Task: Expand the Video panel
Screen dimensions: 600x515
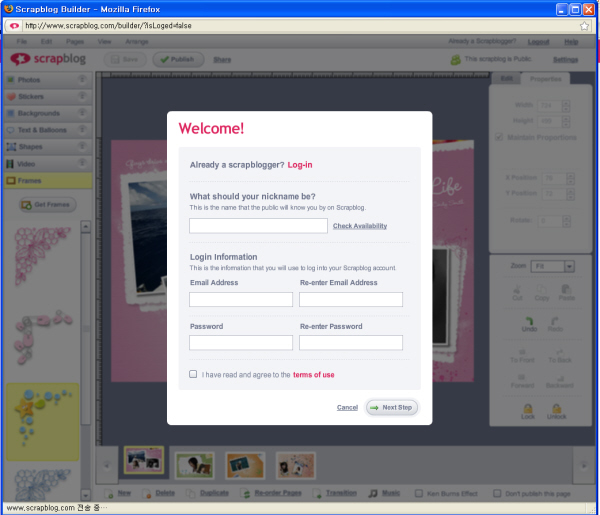Action: pos(48,164)
